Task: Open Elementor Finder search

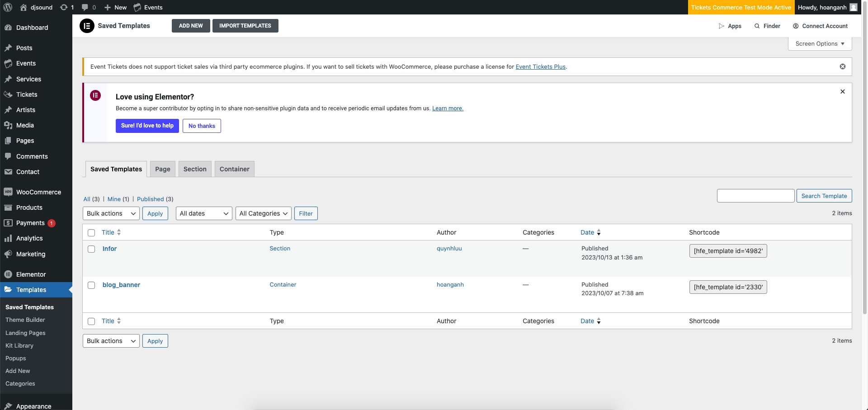Action: (767, 26)
